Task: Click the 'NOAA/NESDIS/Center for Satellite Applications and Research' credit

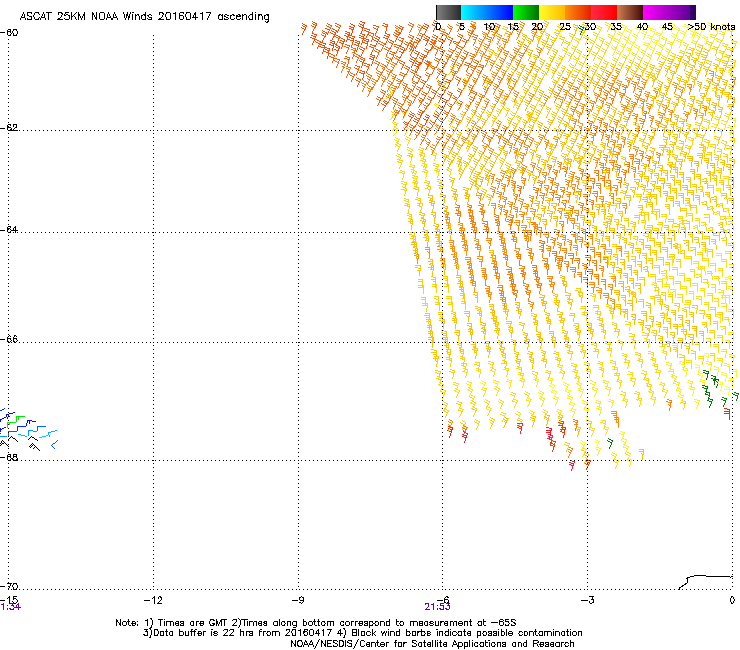Action: tap(432, 644)
